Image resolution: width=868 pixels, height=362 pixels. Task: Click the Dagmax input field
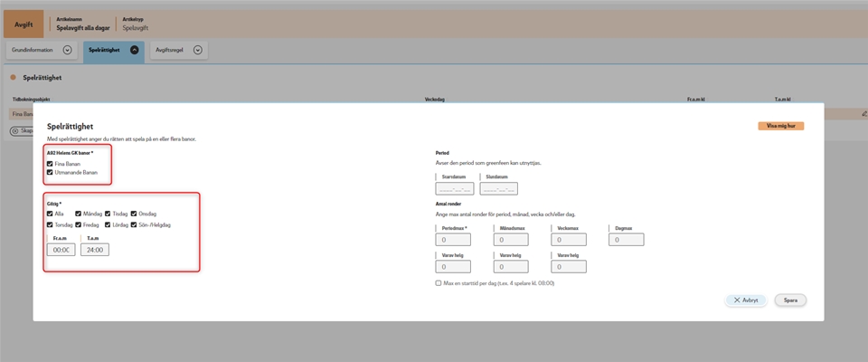pyautogui.click(x=627, y=240)
